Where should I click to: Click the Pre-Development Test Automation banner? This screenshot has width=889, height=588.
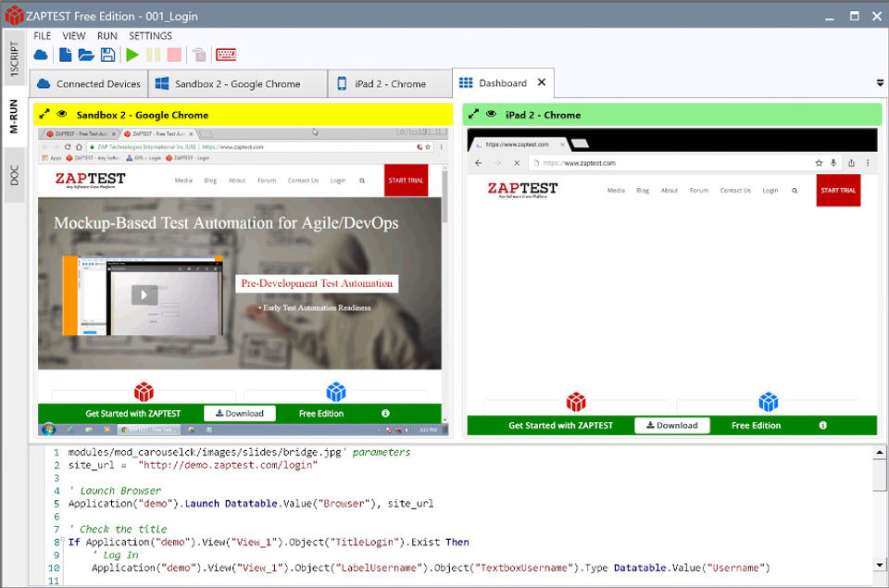tap(317, 283)
